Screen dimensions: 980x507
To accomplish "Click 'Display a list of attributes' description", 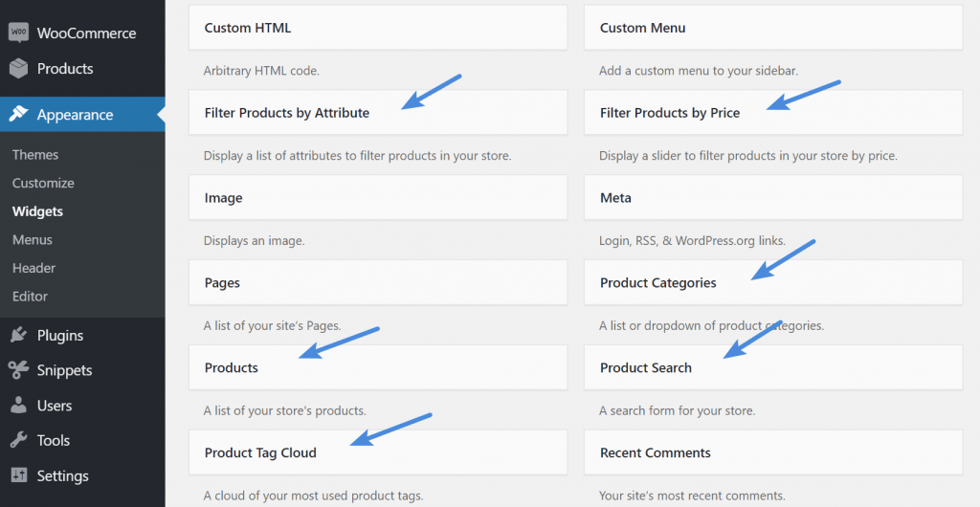I will tap(358, 156).
